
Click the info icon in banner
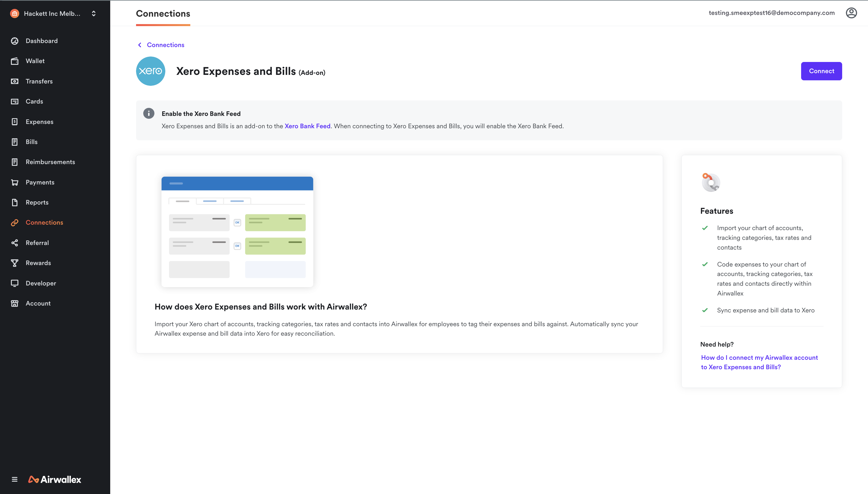(149, 113)
